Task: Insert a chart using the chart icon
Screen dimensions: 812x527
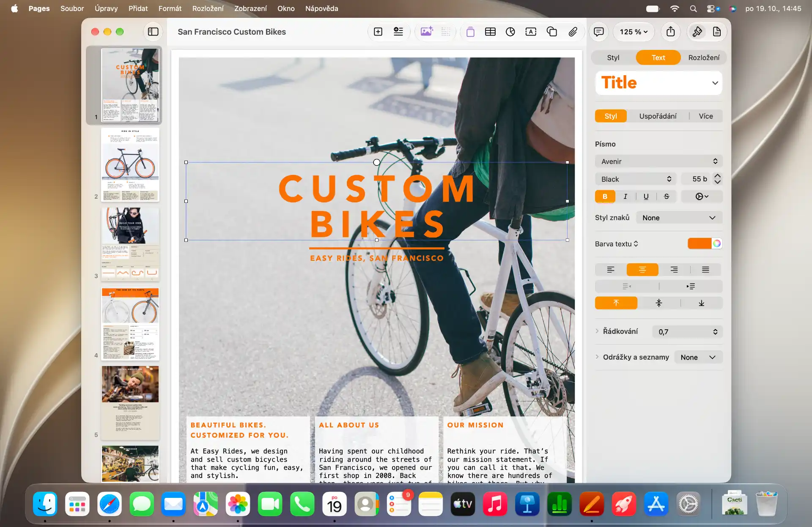Action: pos(510,32)
